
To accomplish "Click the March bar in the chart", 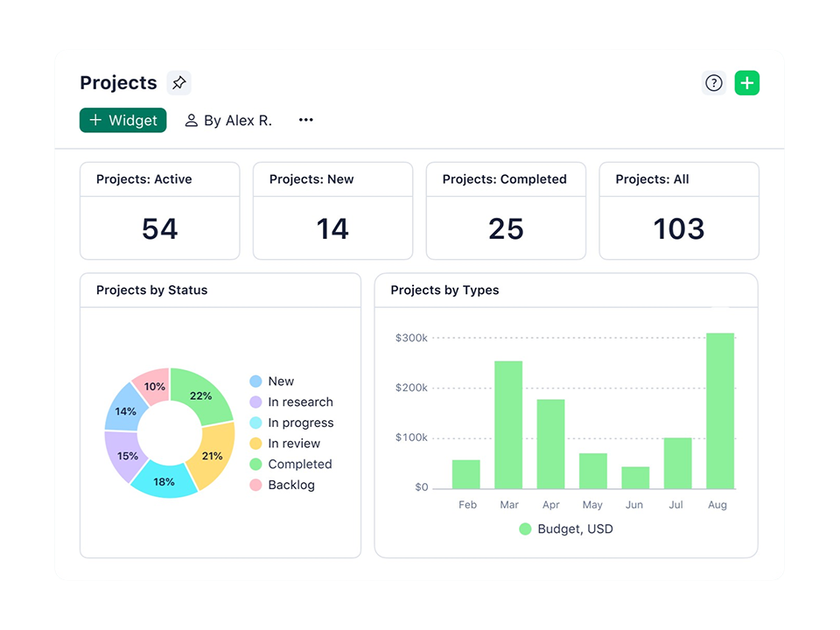I will click(508, 425).
